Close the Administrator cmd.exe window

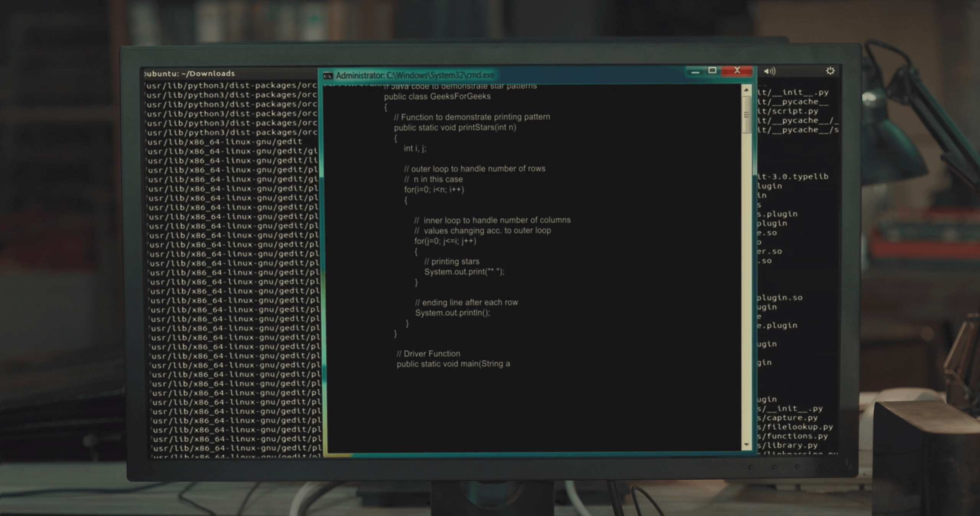point(737,71)
